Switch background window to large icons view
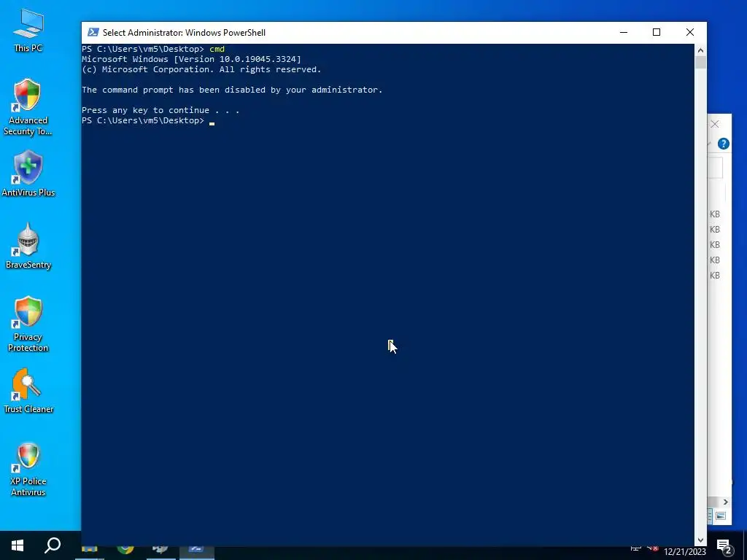This screenshot has width=747, height=560. point(720,516)
